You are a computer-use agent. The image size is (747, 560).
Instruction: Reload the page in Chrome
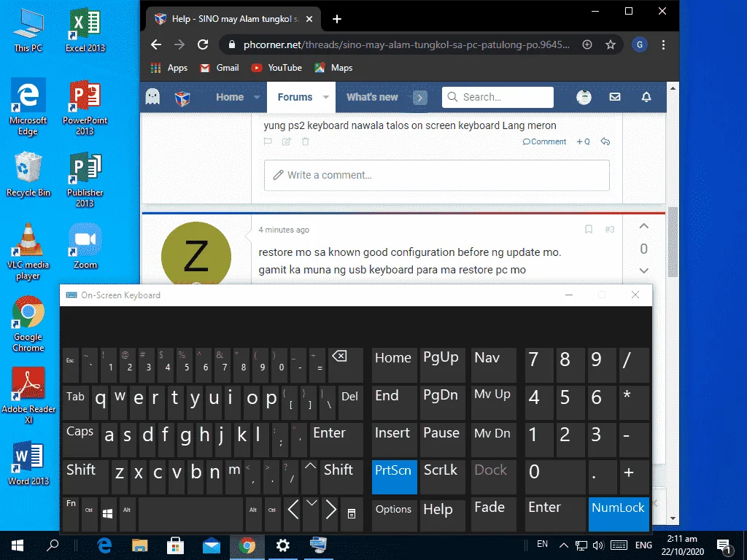coord(203,44)
